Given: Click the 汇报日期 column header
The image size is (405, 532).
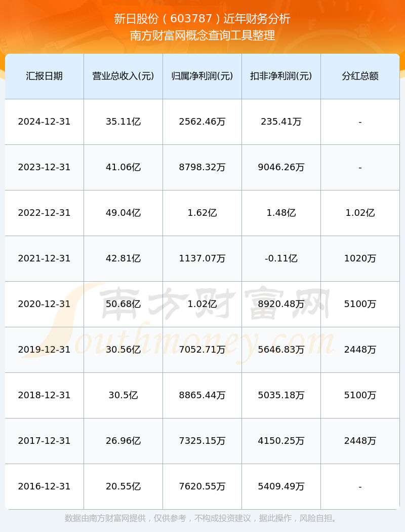Looking at the screenshot, I should pos(45,76).
